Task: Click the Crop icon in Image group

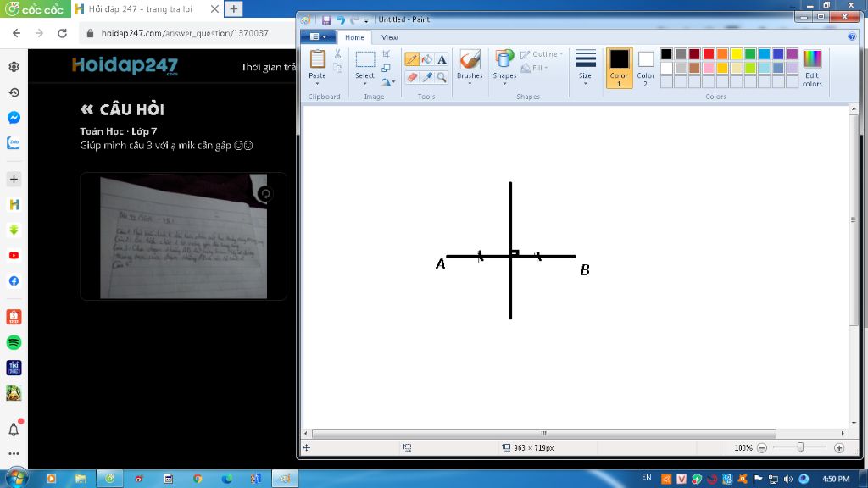Action: pos(387,54)
